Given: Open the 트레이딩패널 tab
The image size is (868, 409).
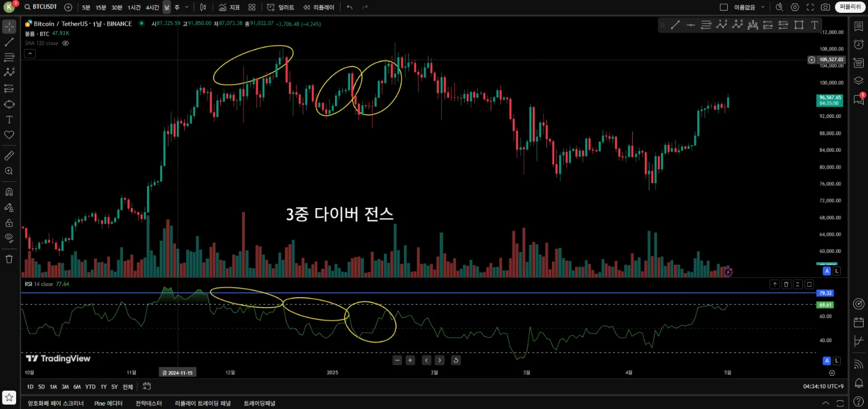Looking at the screenshot, I should [x=259, y=403].
